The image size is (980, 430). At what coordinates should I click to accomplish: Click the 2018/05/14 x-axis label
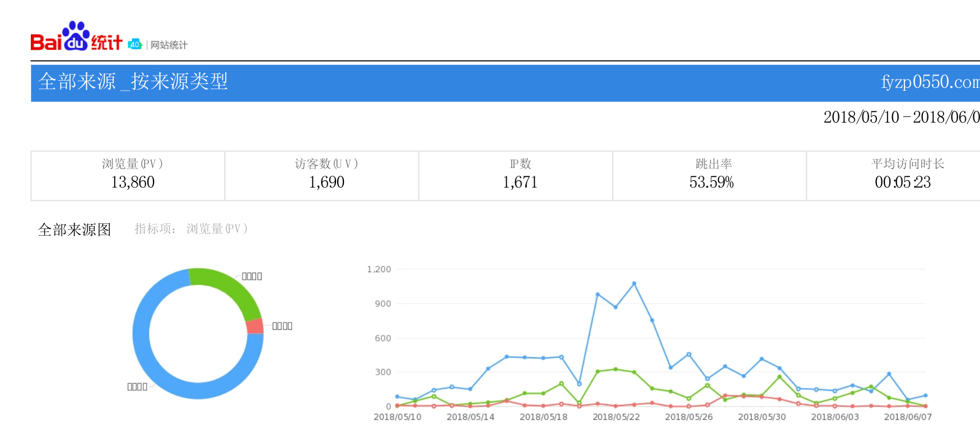click(470, 417)
